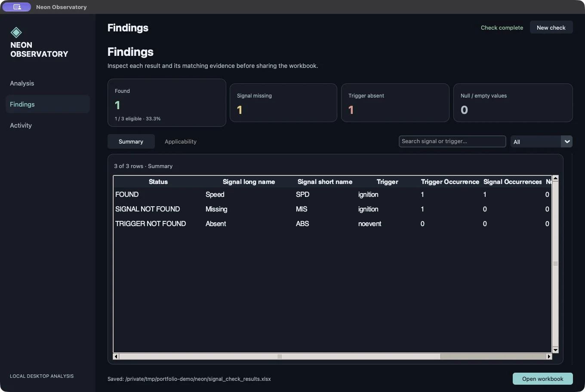Click the table's vertical scroll down arrow
Screen dimensions: 585x392
coord(555,350)
